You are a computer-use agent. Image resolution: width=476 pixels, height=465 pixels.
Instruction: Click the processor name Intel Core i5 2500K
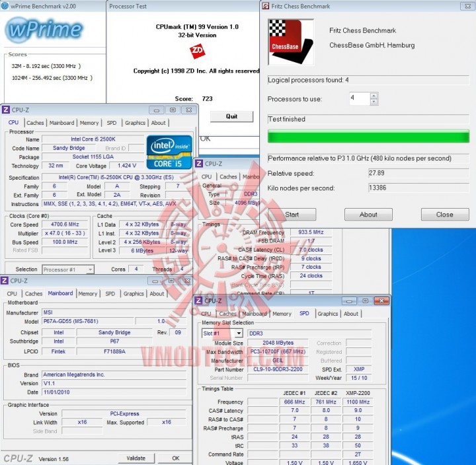93,139
